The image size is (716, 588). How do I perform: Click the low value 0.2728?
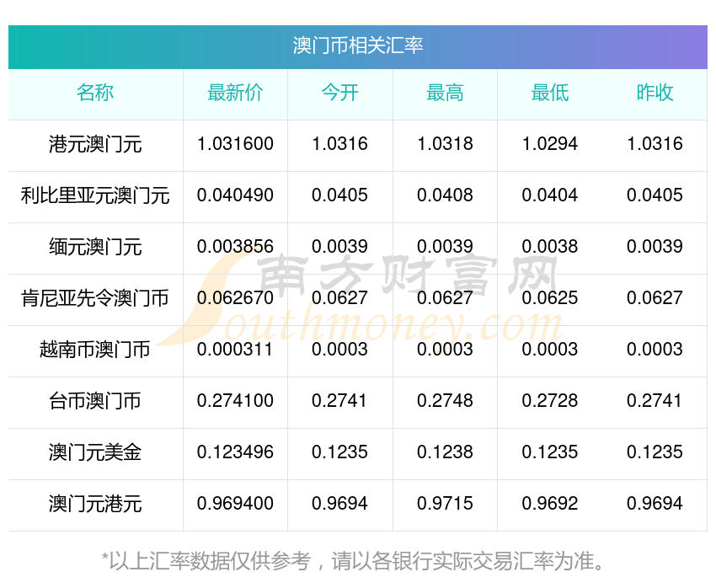point(550,401)
